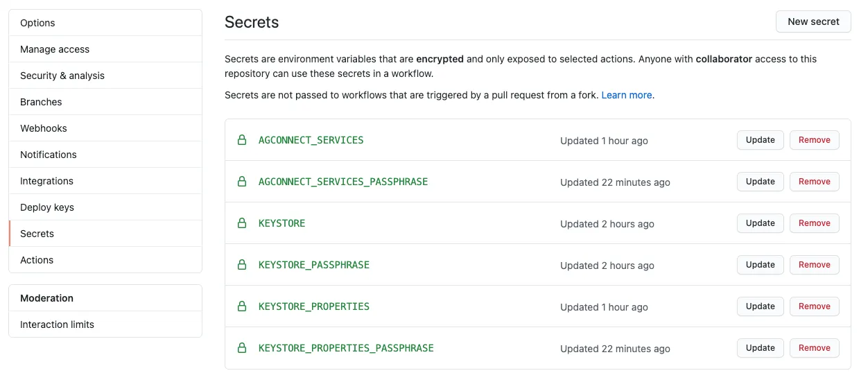
Task: Remove the AGCONNECT_SERVICES_PASSPHRASE secret
Action: pos(814,182)
